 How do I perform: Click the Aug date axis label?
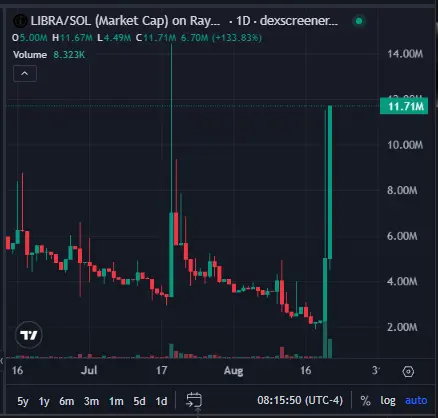tap(233, 371)
